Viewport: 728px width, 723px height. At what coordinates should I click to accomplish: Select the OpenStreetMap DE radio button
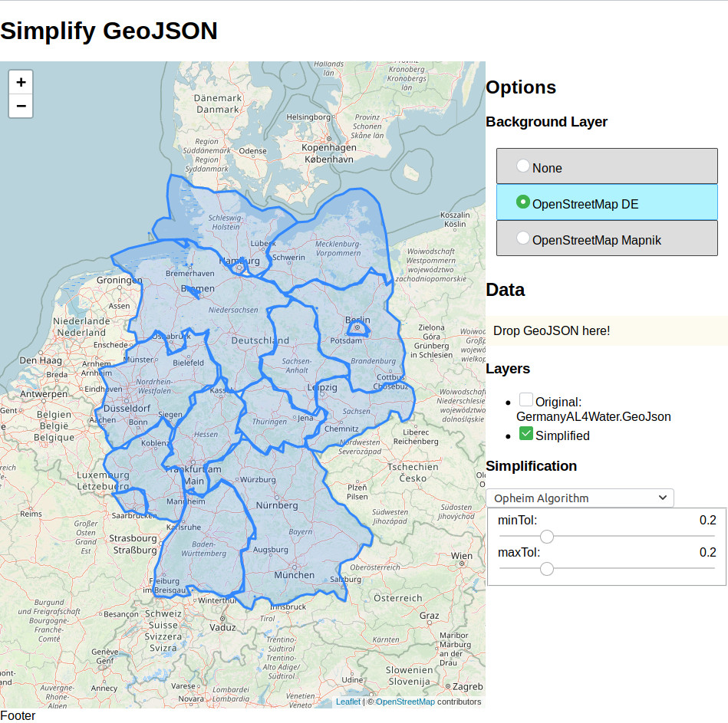pyautogui.click(x=523, y=202)
